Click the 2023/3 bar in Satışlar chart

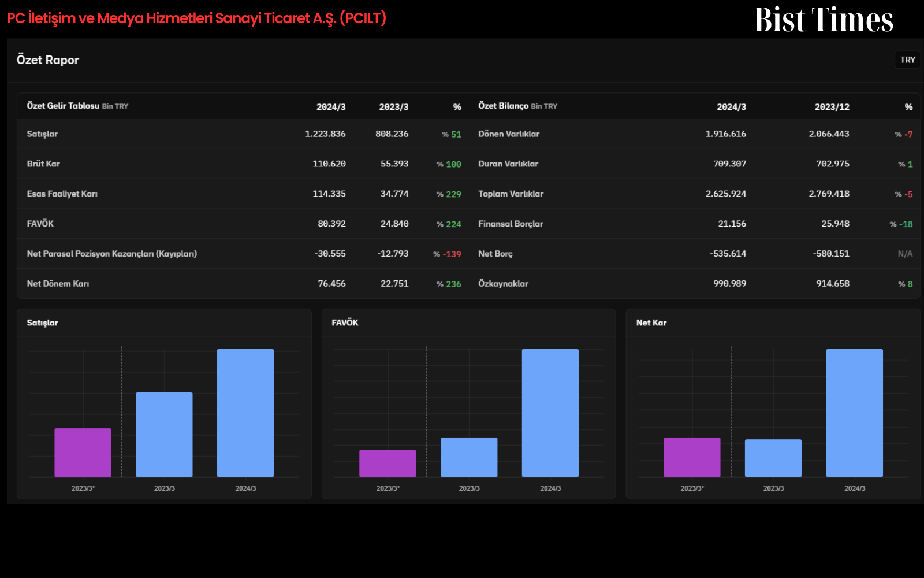coord(164,435)
